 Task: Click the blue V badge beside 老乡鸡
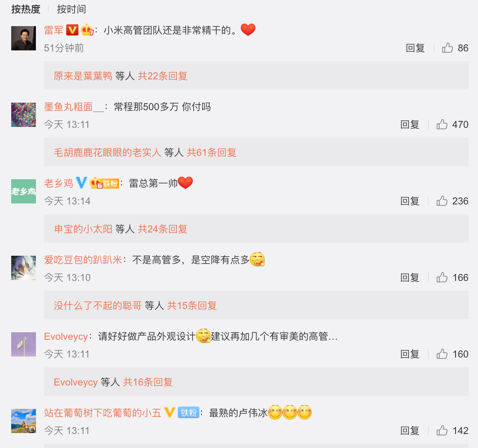[x=81, y=183]
